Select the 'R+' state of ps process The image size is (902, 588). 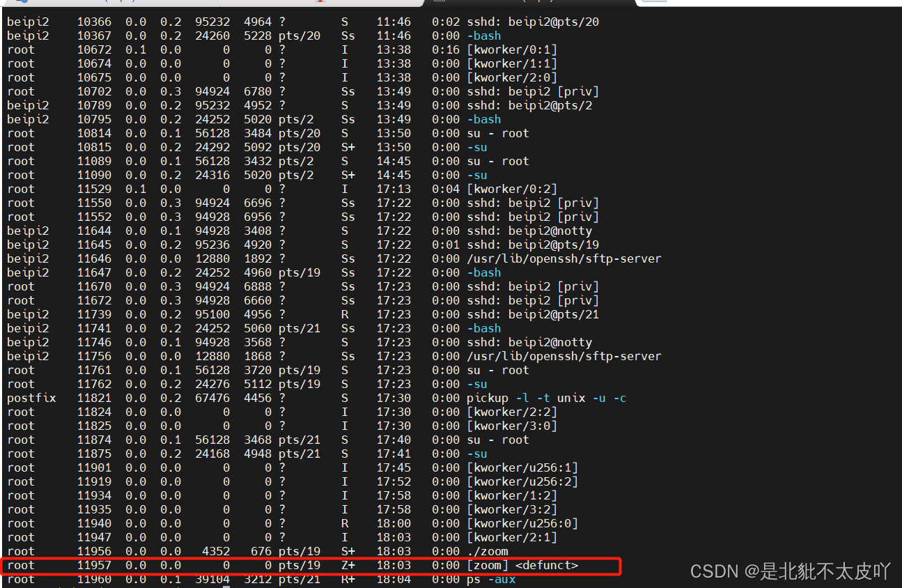348,579
